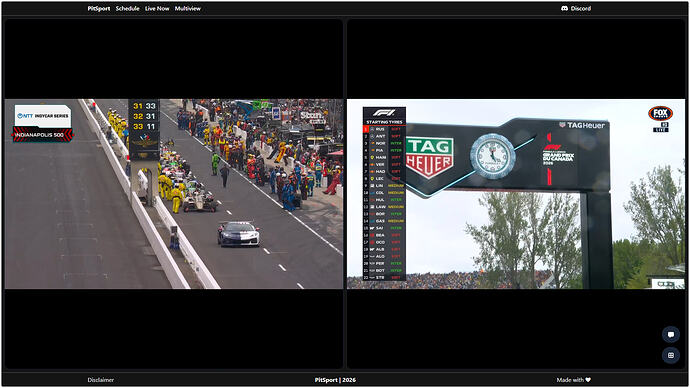Switch to the Multiview page
The height and width of the screenshot is (388, 690).
point(188,8)
